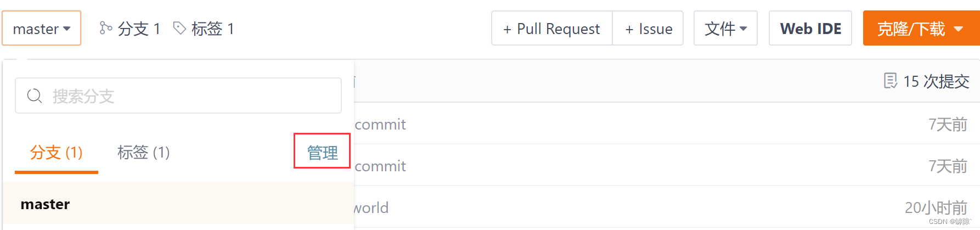Screen dimensions: 980x230
Task: View the 15 次提交 commit history
Action: (x=936, y=82)
